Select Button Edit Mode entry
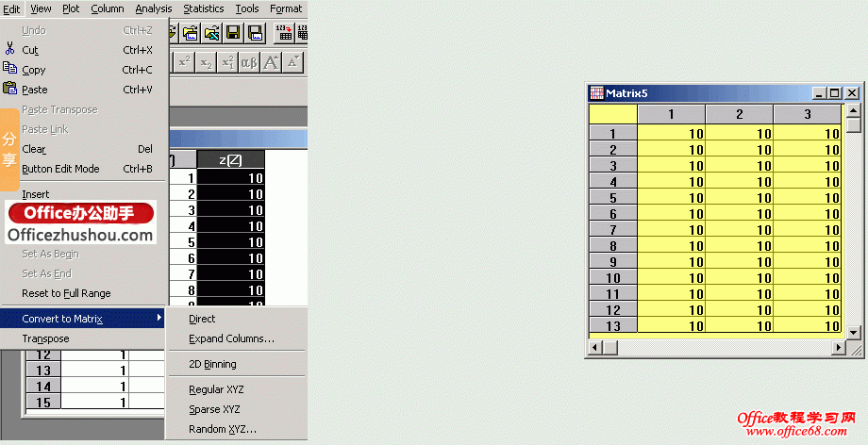 [83, 170]
